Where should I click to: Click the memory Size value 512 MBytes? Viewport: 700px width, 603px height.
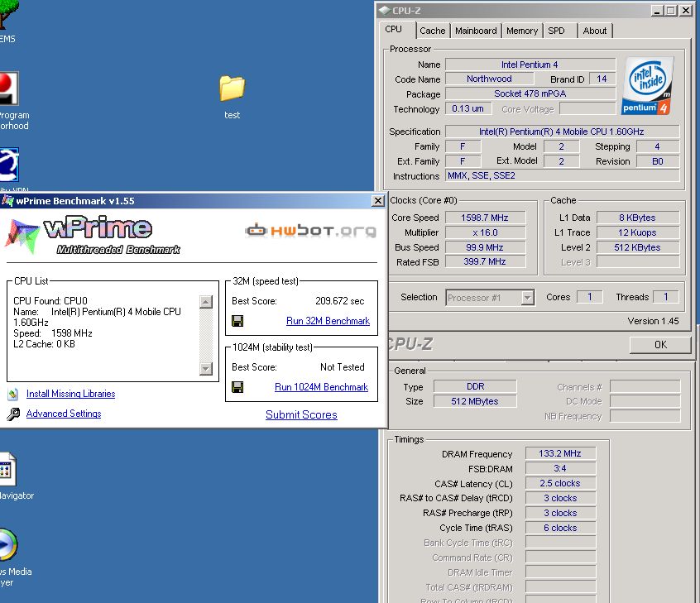(x=475, y=401)
